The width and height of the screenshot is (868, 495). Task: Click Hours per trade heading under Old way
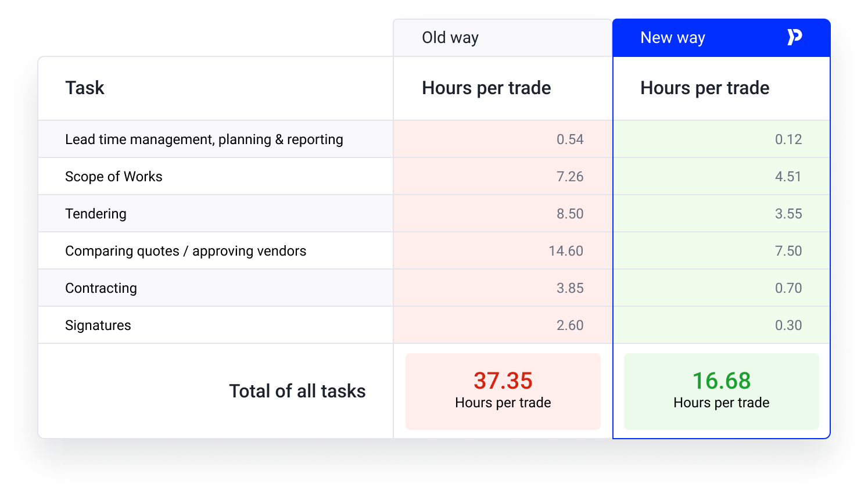(486, 88)
